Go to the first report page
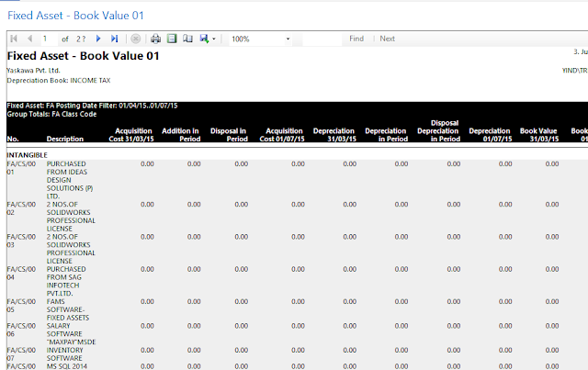The image size is (588, 370). tap(15, 39)
